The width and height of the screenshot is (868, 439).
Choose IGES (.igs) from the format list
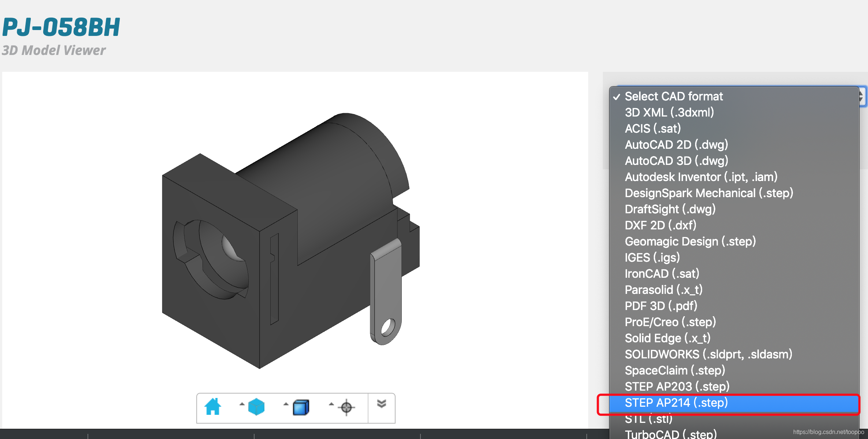click(652, 258)
